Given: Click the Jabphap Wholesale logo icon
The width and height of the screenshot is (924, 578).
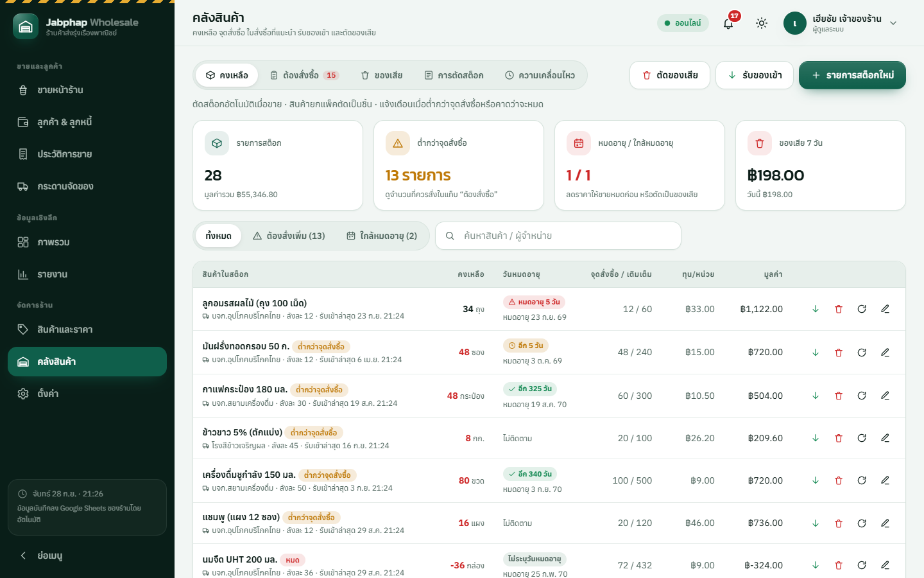Looking at the screenshot, I should (26, 26).
